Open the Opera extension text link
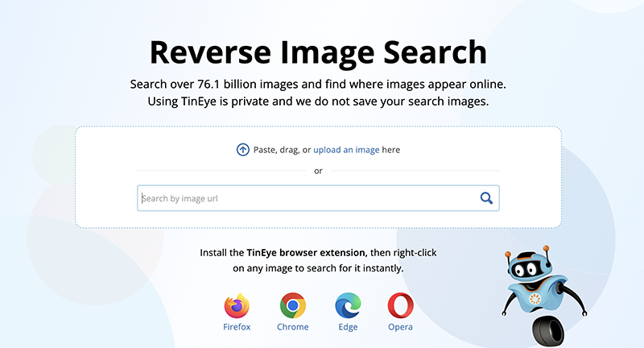 (400, 327)
